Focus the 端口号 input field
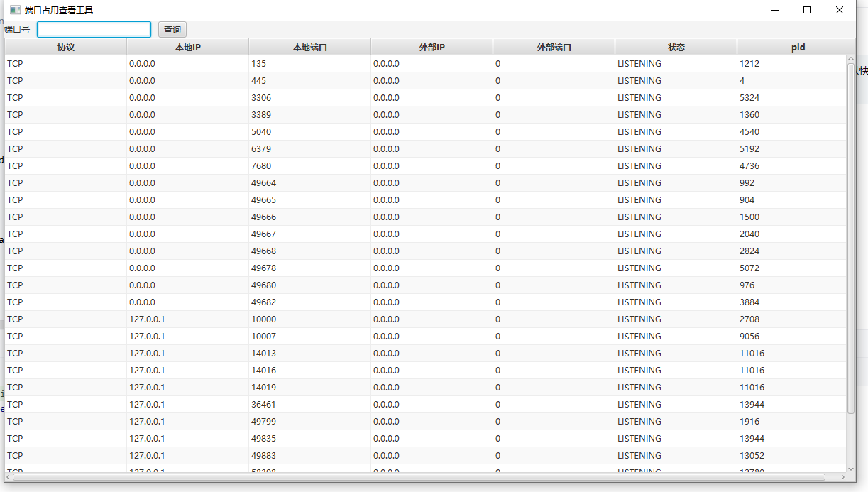This screenshot has width=868, height=492. (x=94, y=30)
